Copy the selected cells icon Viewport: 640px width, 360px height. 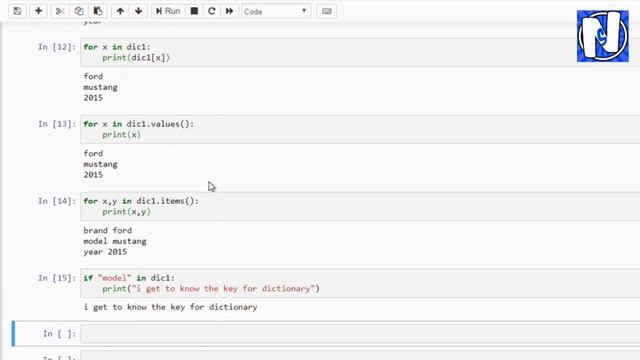(79, 11)
